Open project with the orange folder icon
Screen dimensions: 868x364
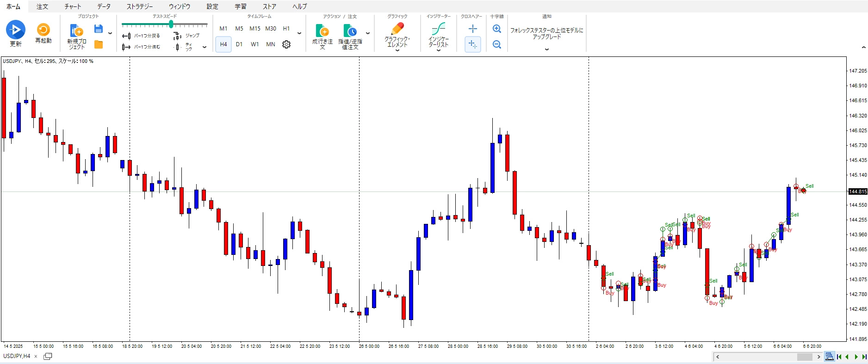point(99,44)
